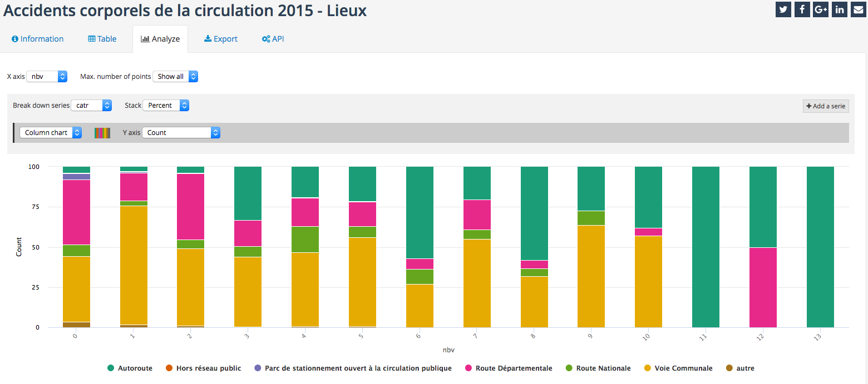
Task: Switch to the Table tab
Action: 102,39
